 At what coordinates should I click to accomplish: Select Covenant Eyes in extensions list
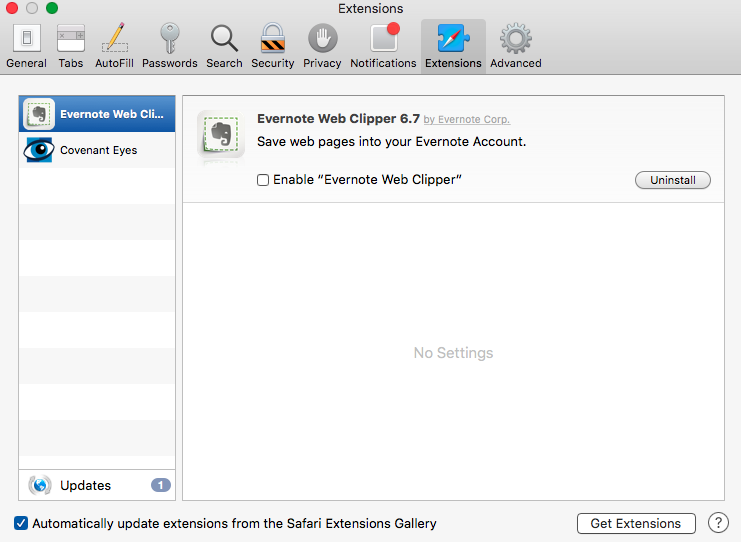tap(97, 150)
